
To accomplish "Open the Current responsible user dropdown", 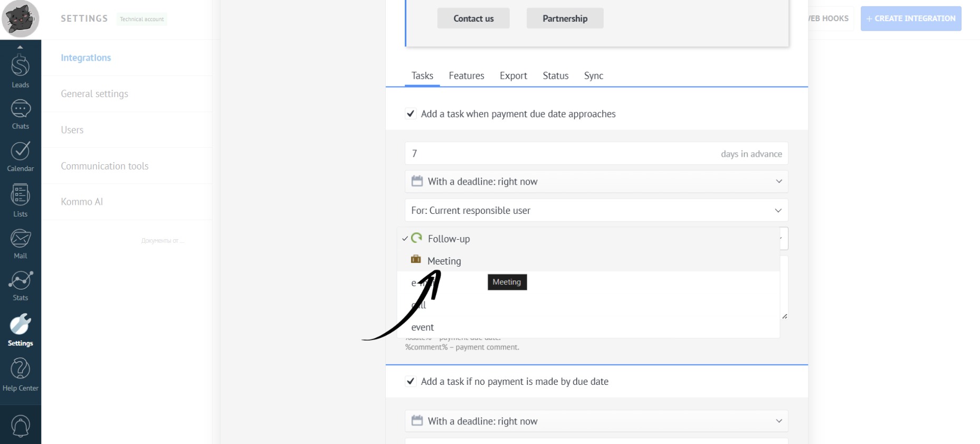I will 596,211.
